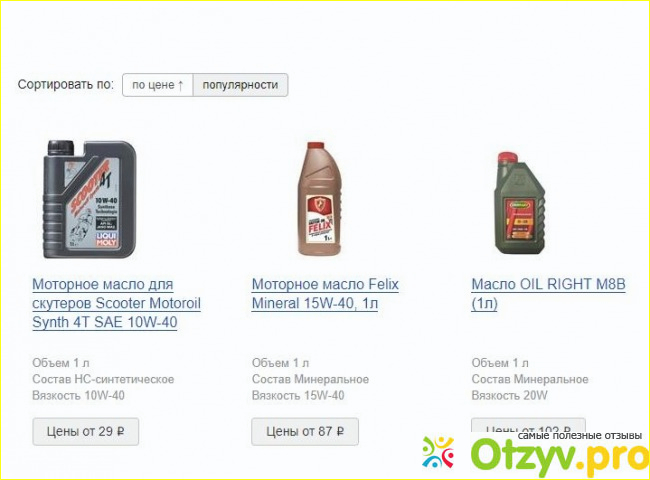Open Scooter Motoroil Synth 4T product link
650x480 pixels.
coord(116,303)
